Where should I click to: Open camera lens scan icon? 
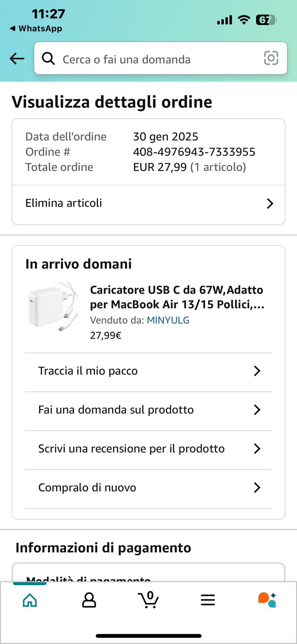tap(271, 58)
